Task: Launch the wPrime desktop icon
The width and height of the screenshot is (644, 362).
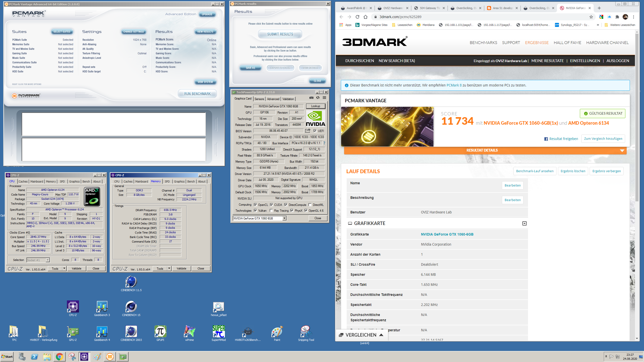Action: pyautogui.click(x=189, y=333)
